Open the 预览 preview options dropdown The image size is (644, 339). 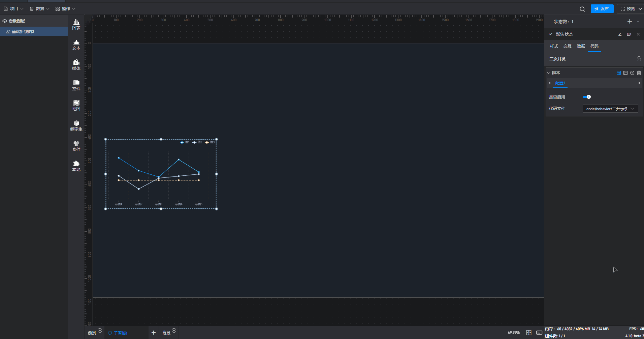(640, 9)
